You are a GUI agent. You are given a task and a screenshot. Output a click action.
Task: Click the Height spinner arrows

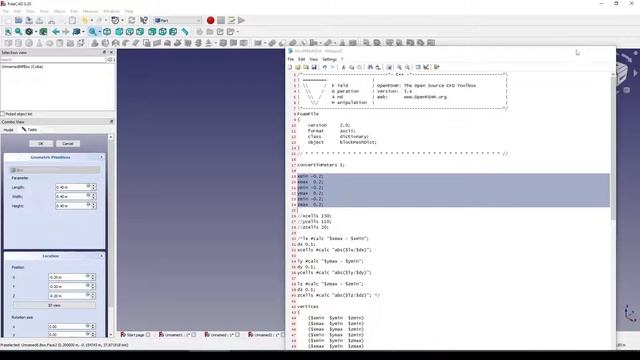pyautogui.click(x=94, y=206)
